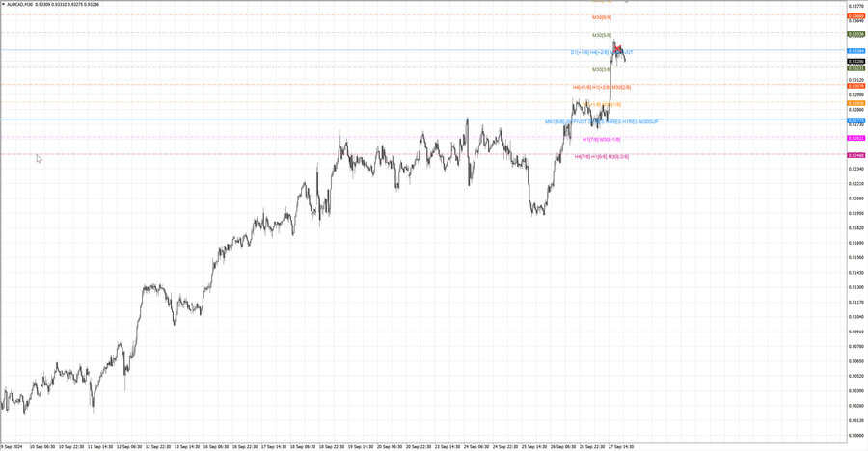
Task: Click the black current price tag 0.93286
Action: [856, 62]
